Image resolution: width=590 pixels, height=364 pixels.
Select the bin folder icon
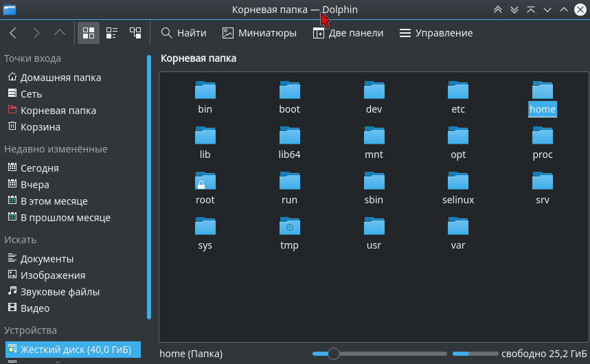pyautogui.click(x=205, y=91)
